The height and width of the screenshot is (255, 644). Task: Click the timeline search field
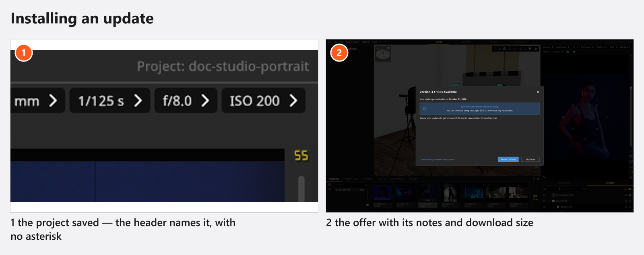pyautogui.click(x=351, y=185)
